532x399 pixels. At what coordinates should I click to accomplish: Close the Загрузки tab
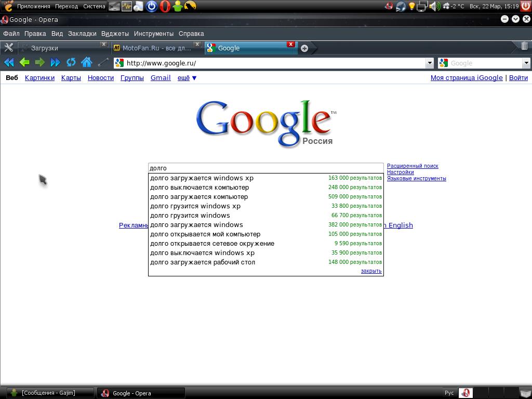[x=104, y=44]
